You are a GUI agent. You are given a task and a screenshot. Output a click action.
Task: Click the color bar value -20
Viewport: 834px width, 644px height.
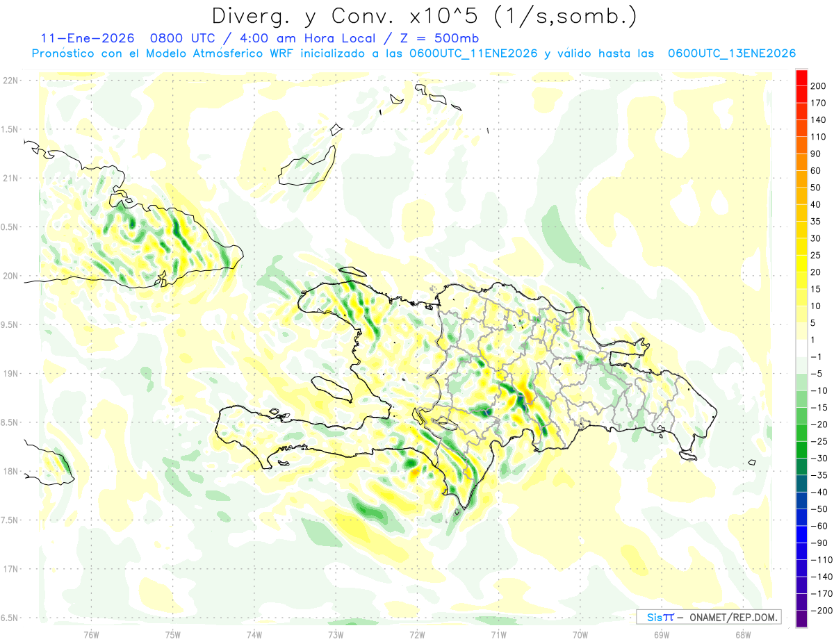pyautogui.click(x=818, y=424)
